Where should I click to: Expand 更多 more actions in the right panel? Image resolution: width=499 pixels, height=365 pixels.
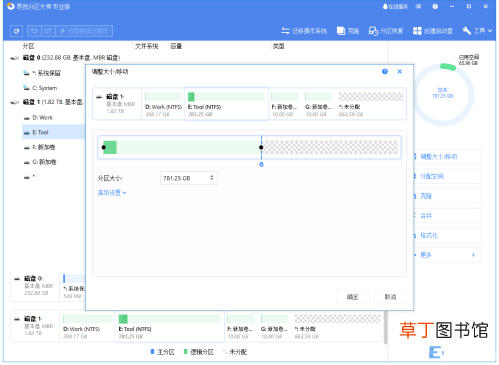tap(447, 255)
